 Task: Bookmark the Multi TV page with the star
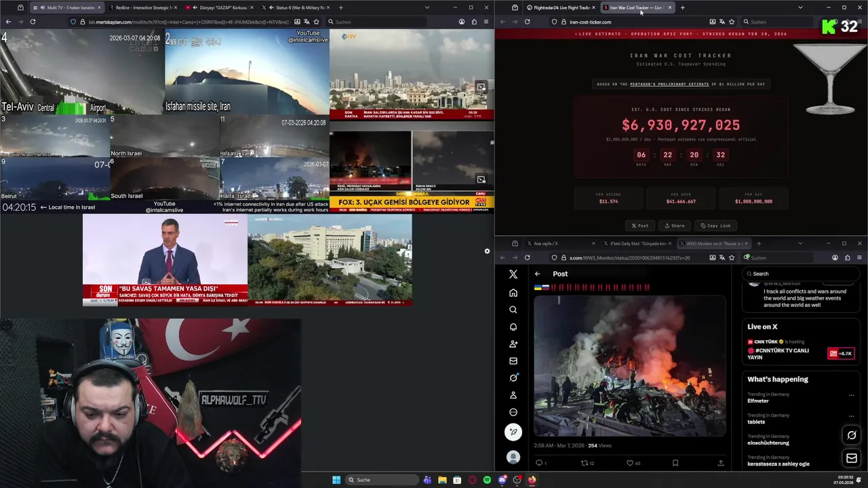316,22
